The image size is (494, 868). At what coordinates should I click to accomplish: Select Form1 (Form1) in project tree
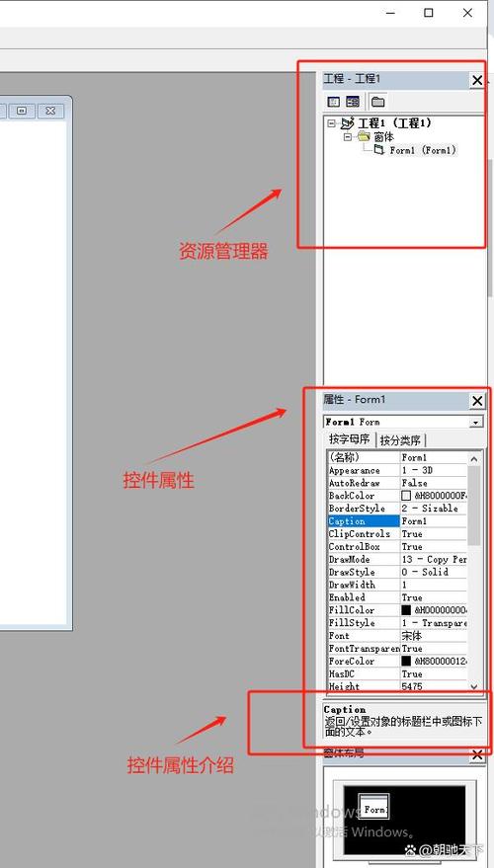coord(423,150)
